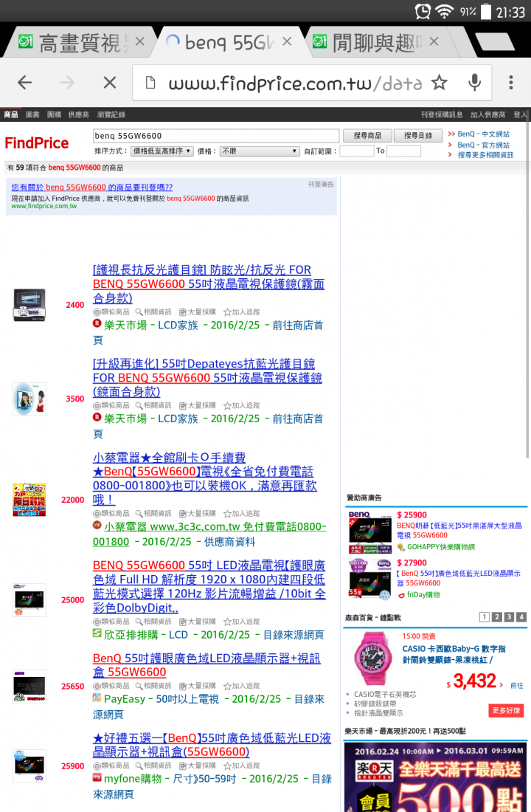Open BenQ - 官方網站 link
This screenshot has height=812, width=531.
[x=483, y=145]
